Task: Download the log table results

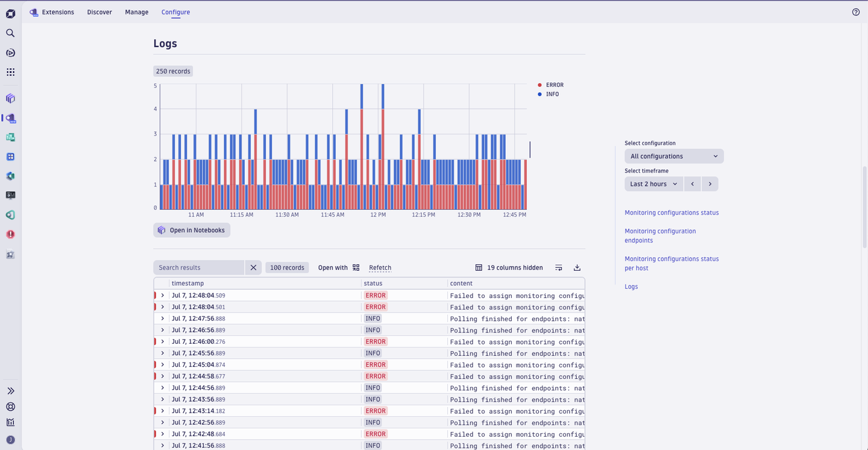Action: 576,267
